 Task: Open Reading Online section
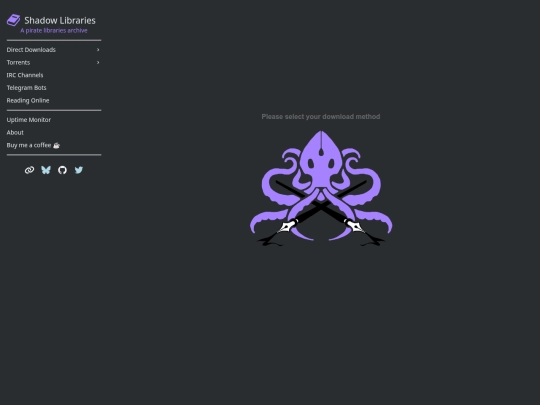click(x=28, y=101)
